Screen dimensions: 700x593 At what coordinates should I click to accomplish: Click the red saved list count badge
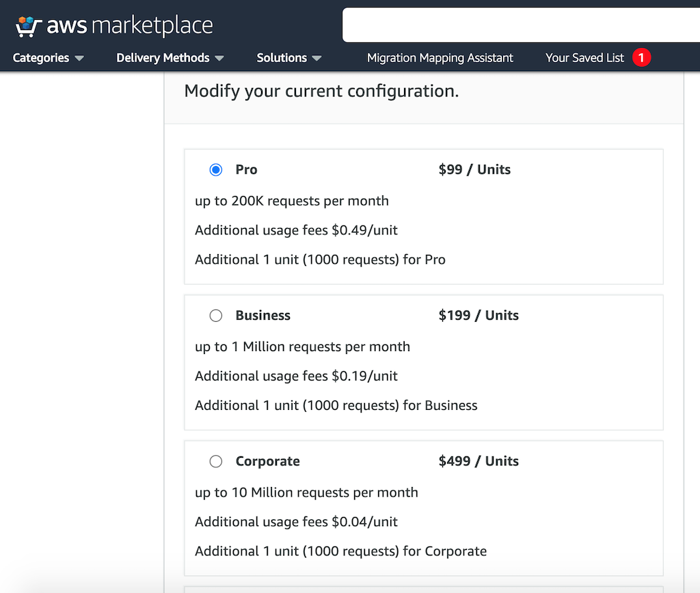641,58
